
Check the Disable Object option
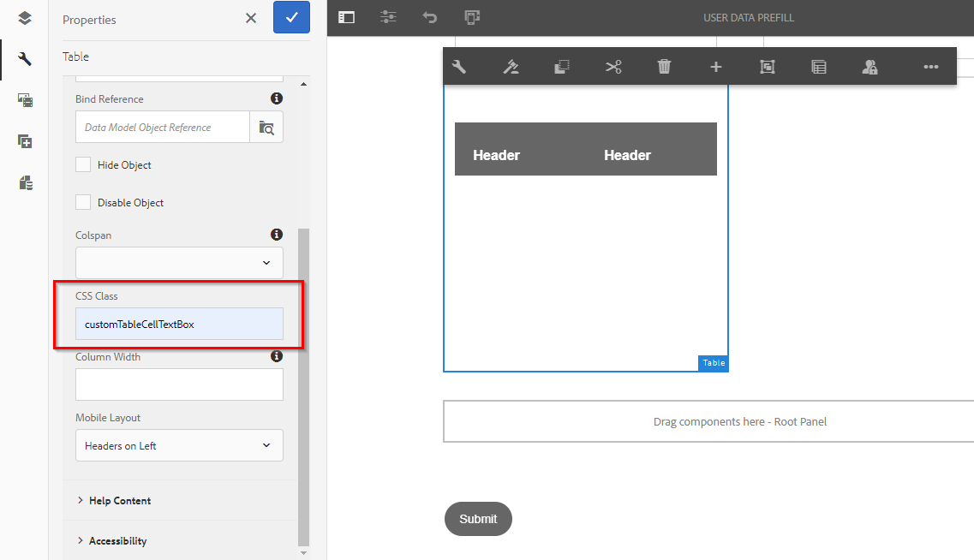[83, 202]
